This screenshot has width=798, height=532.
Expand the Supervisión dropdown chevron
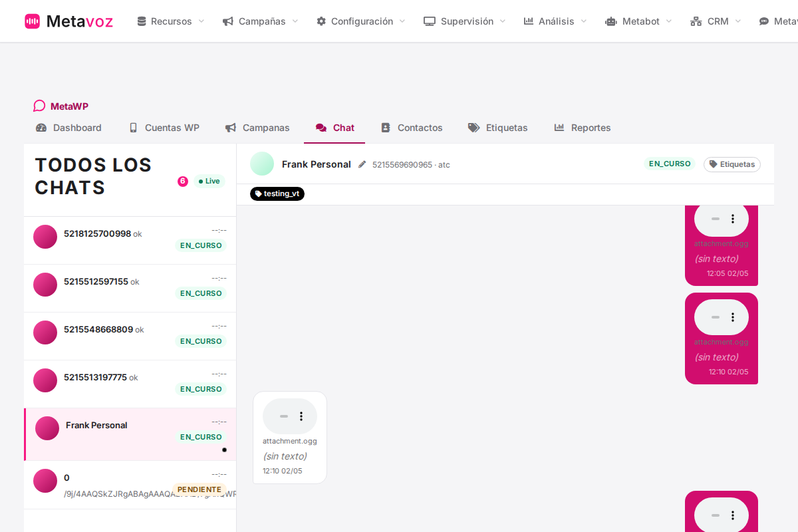pyautogui.click(x=503, y=21)
